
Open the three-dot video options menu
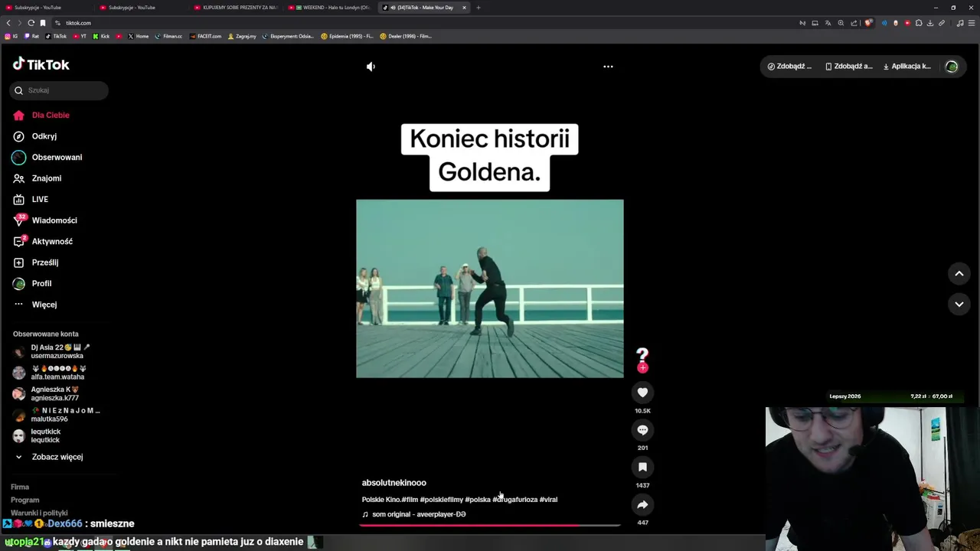[x=608, y=67]
